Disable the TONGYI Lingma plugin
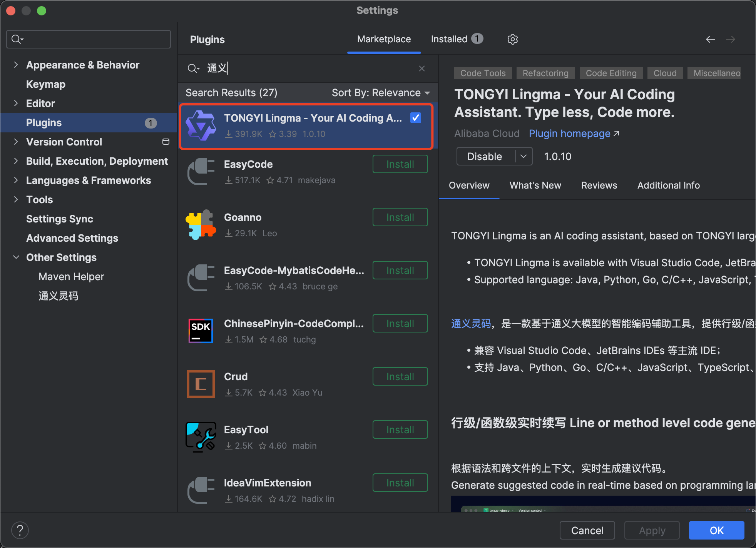The image size is (756, 548). tap(485, 156)
